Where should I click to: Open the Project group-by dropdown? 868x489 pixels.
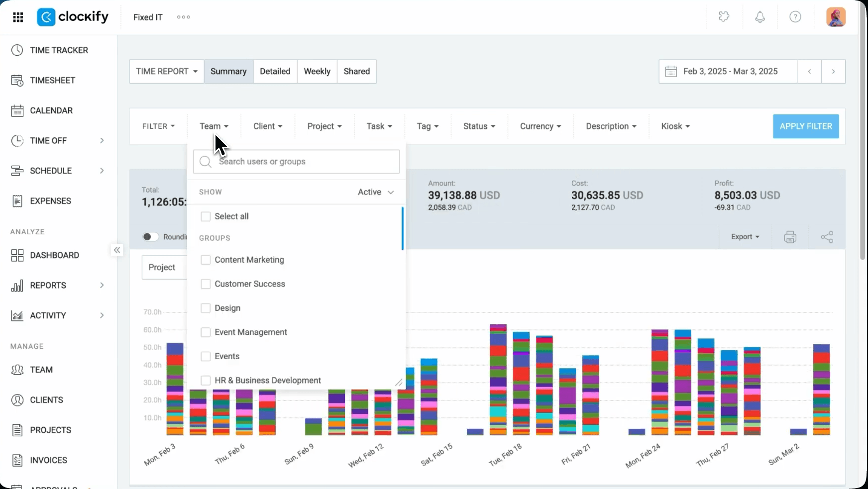coord(164,268)
